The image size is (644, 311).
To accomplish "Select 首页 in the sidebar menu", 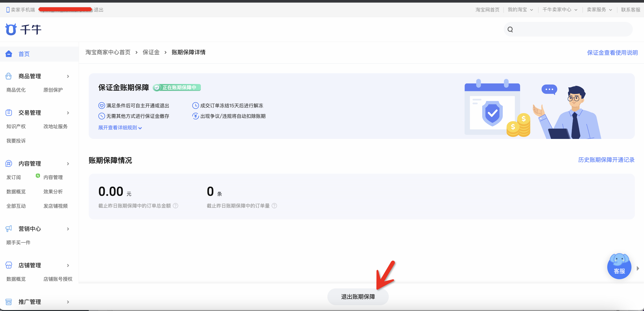I will 39,54.
